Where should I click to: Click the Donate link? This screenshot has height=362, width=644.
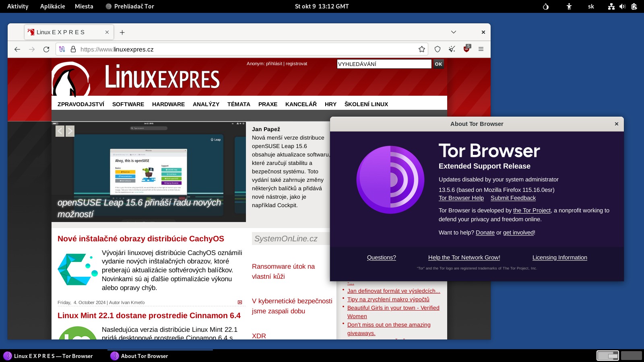coord(485,232)
